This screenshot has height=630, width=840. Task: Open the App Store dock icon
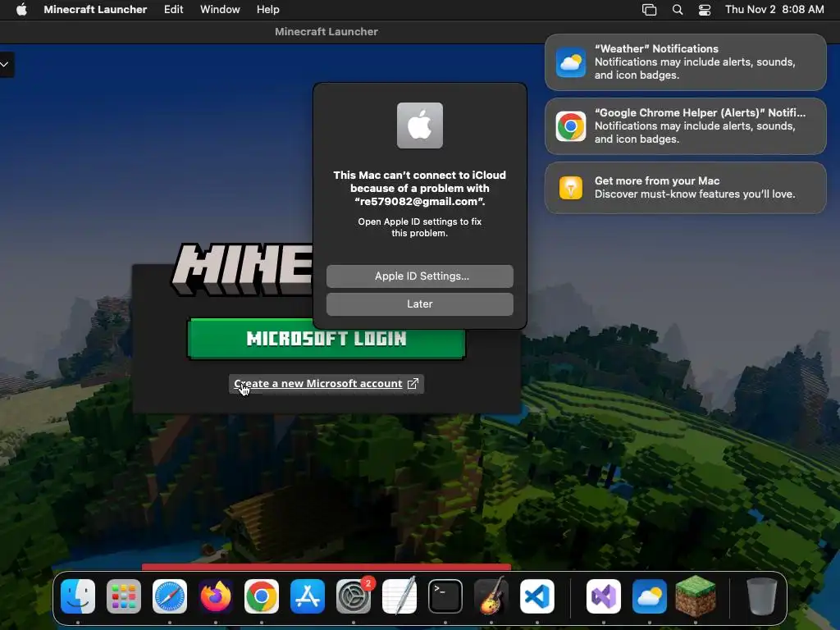(308, 596)
